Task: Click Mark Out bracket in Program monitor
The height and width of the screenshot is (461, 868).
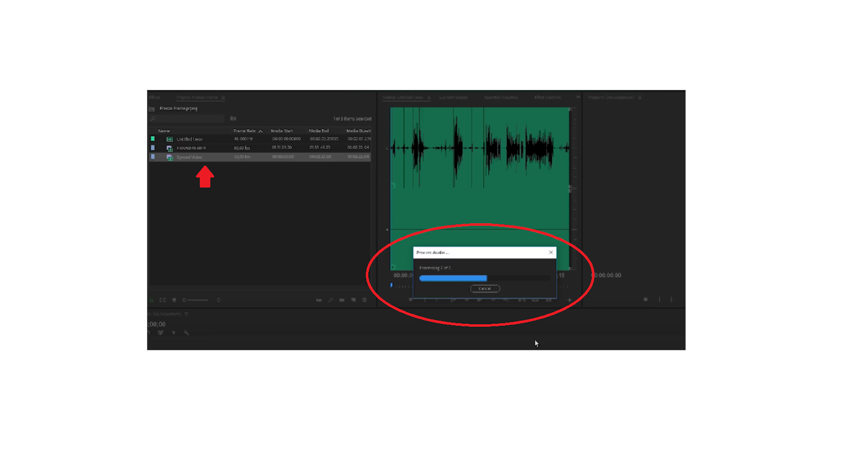Action: point(671,300)
